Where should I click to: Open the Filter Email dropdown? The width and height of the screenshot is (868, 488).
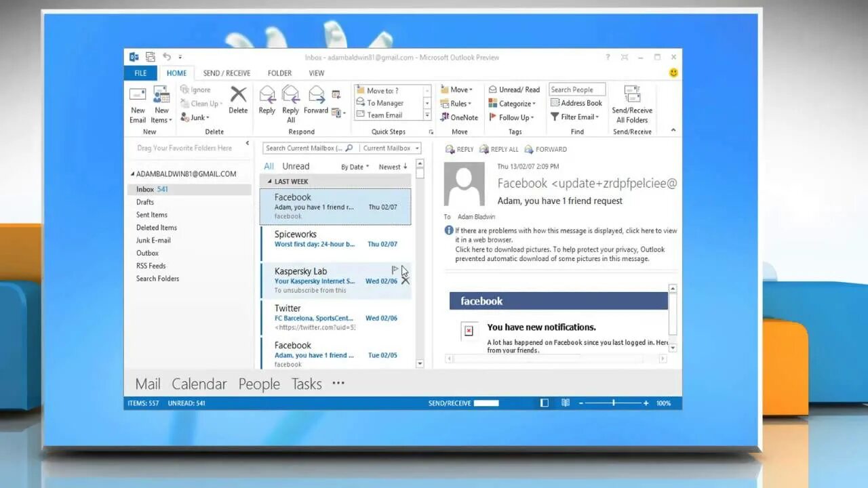(574, 117)
